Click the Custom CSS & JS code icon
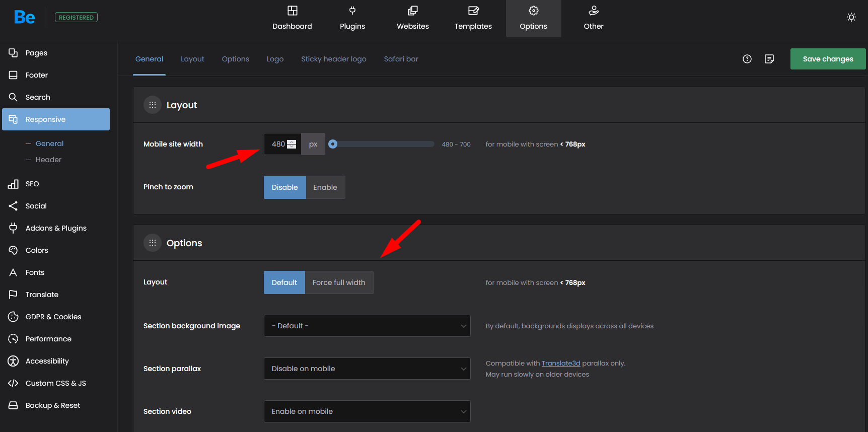Screen dimensions: 868x432 pos(13,383)
